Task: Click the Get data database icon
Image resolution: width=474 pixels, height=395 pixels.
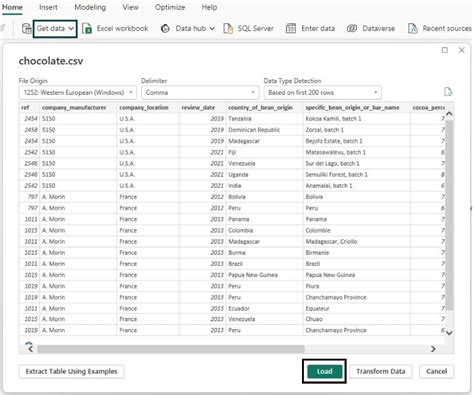Action: pyautogui.click(x=26, y=29)
